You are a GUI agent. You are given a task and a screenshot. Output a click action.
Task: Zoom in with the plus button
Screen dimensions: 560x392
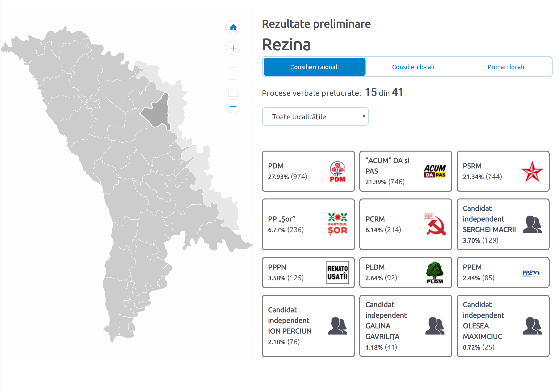(x=233, y=48)
